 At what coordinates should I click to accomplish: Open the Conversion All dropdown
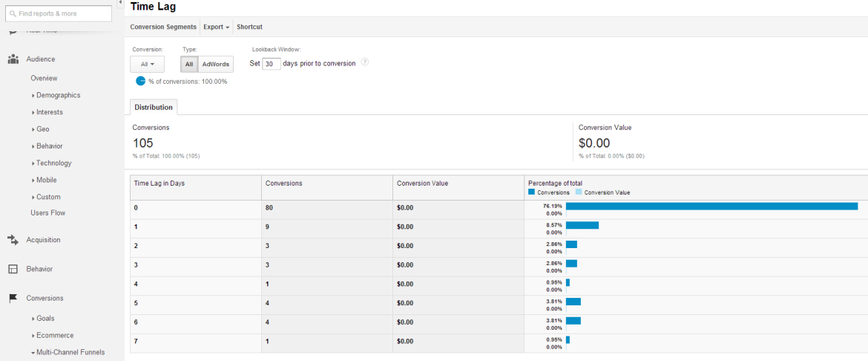(147, 65)
